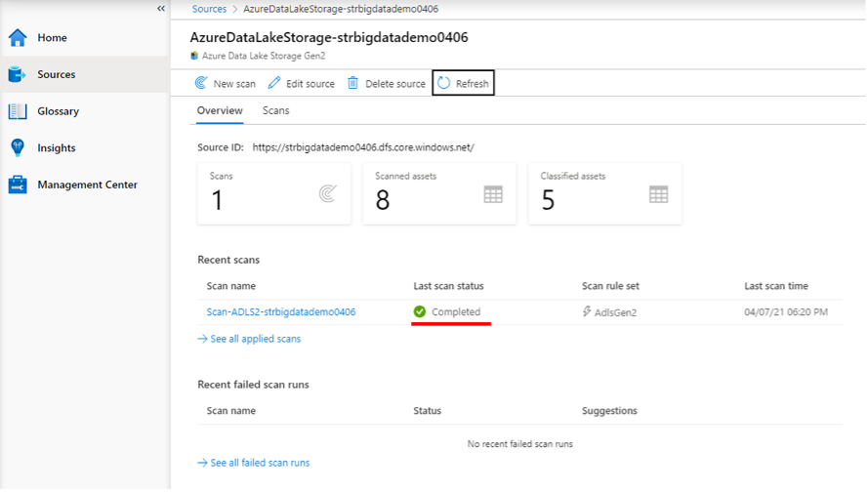
Task: Click the Refresh circular arrow icon
Action: pos(444,83)
